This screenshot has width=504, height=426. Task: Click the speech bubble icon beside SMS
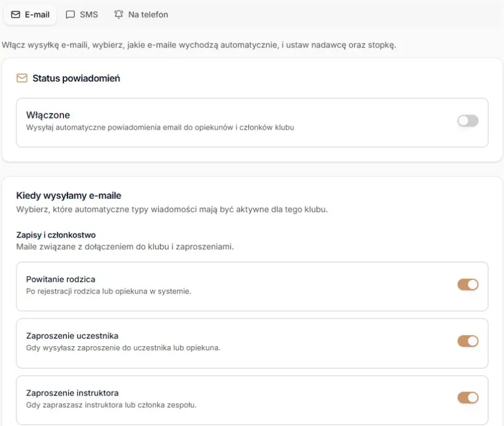(70, 15)
